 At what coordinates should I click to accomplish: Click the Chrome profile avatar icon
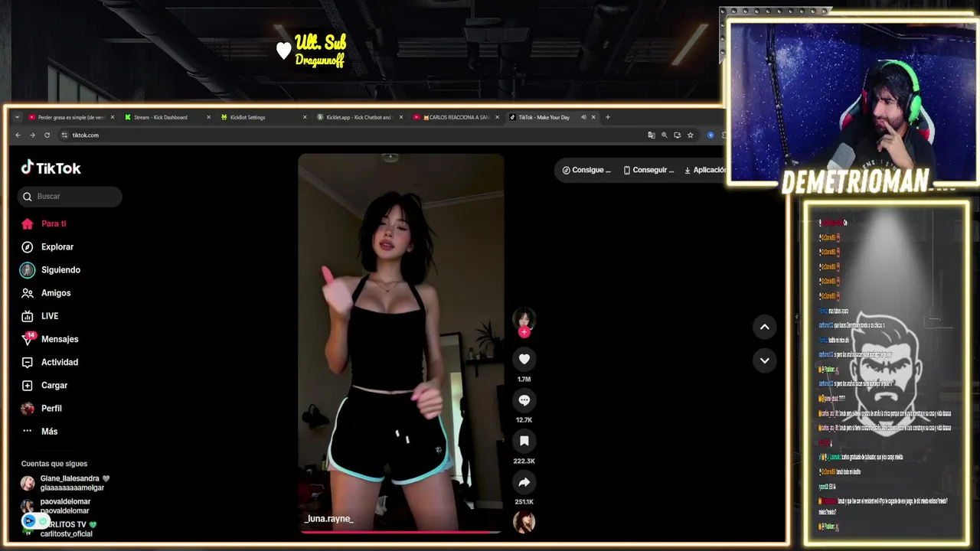point(710,135)
